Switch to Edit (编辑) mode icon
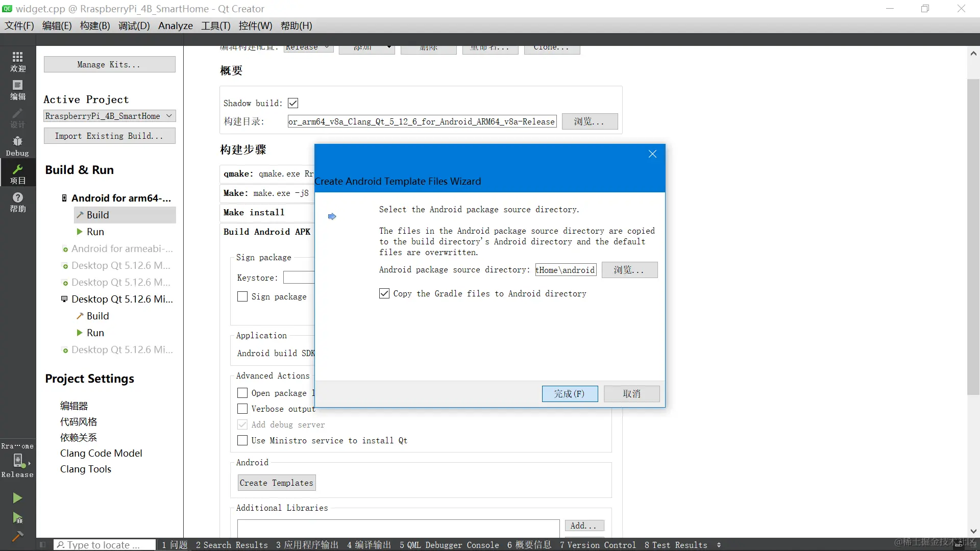This screenshot has height=551, width=980. click(17, 90)
